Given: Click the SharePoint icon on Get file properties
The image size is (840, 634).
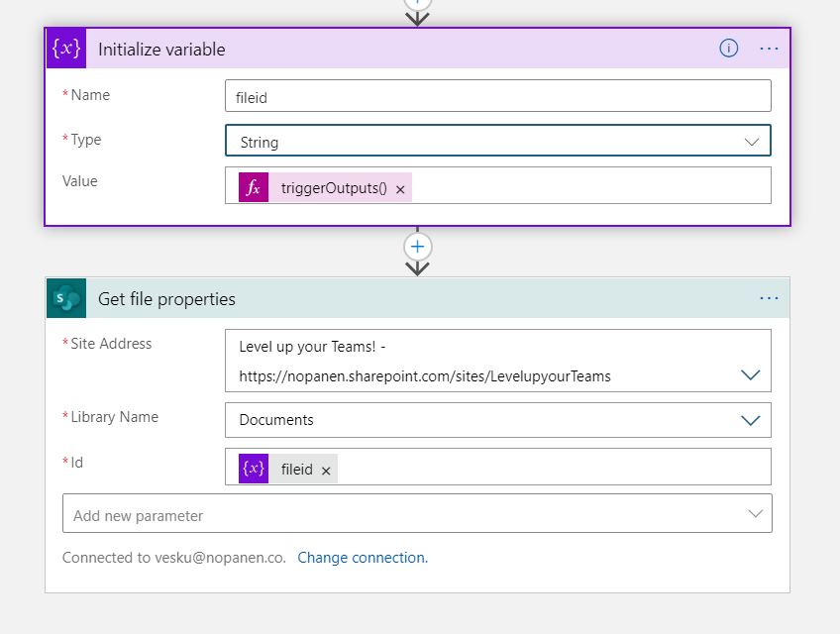Looking at the screenshot, I should point(66,298).
